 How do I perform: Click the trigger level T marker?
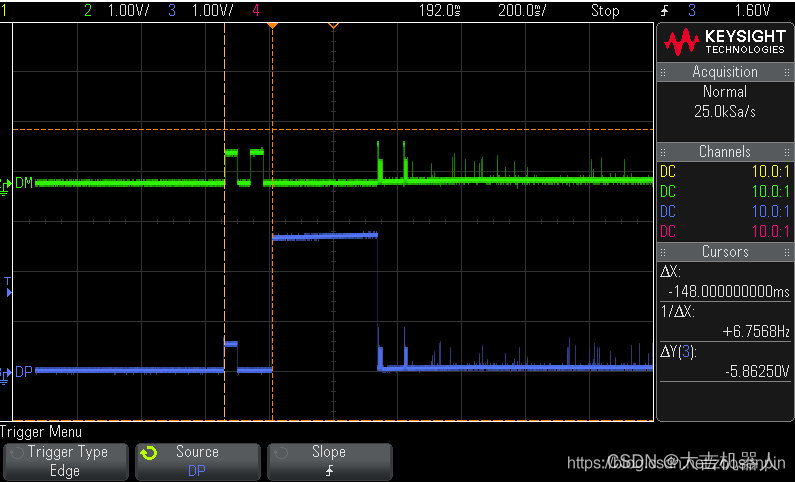(8, 286)
